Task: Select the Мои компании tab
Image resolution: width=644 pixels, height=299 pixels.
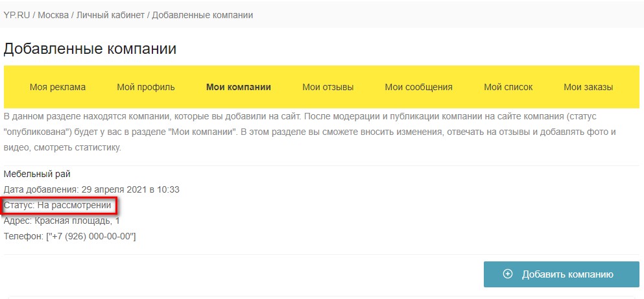Action: (239, 87)
